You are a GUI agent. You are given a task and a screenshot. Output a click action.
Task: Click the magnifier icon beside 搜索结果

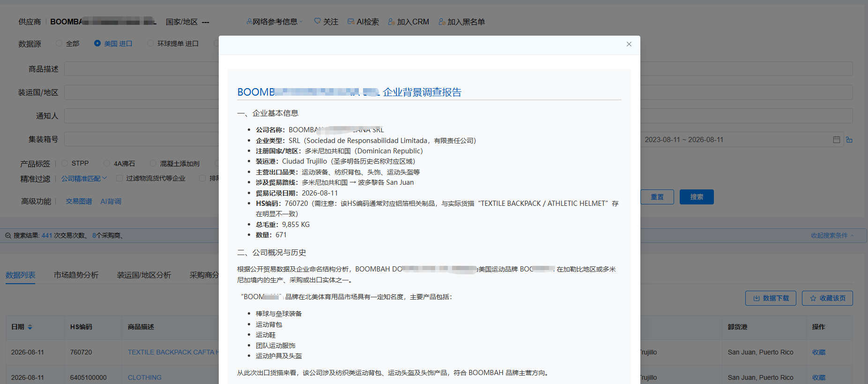[8, 235]
